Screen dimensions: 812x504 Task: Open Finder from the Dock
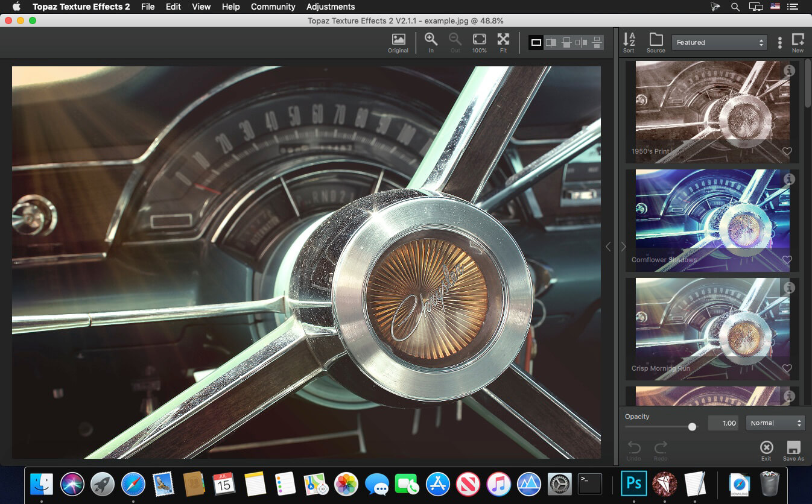point(42,484)
